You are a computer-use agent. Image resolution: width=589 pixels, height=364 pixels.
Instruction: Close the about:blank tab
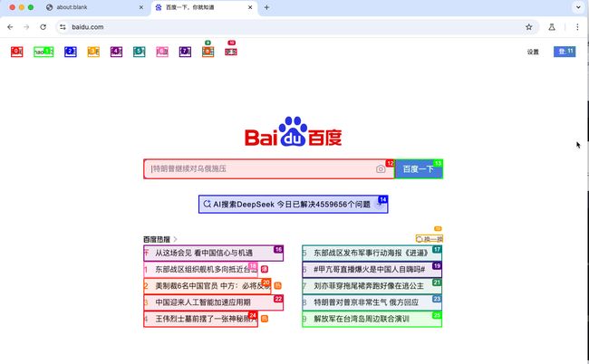(x=141, y=7)
